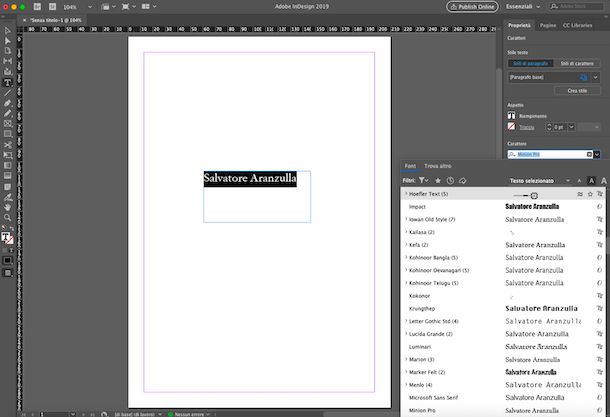Open the Proprietà panel tab
Image resolution: width=610 pixels, height=417 pixels.
click(x=519, y=25)
